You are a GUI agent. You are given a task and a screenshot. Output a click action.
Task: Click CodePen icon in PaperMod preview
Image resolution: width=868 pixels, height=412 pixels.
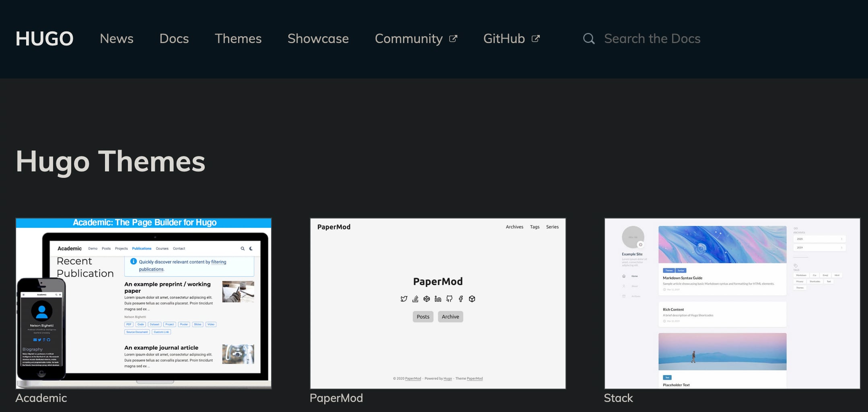coord(426,299)
